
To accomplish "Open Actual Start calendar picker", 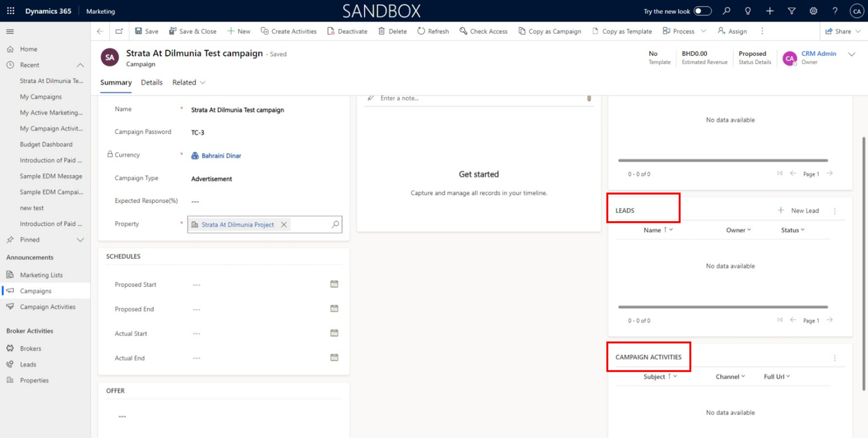I will click(334, 333).
